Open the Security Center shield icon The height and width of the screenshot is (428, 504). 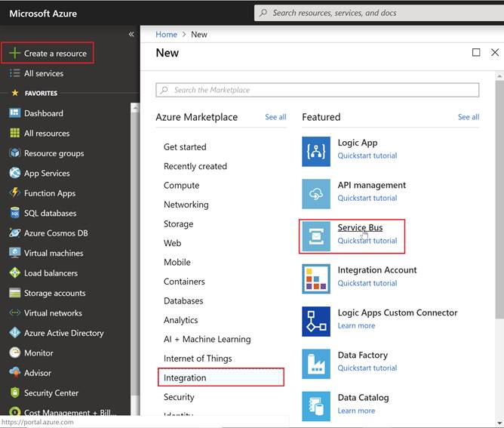pos(14,393)
